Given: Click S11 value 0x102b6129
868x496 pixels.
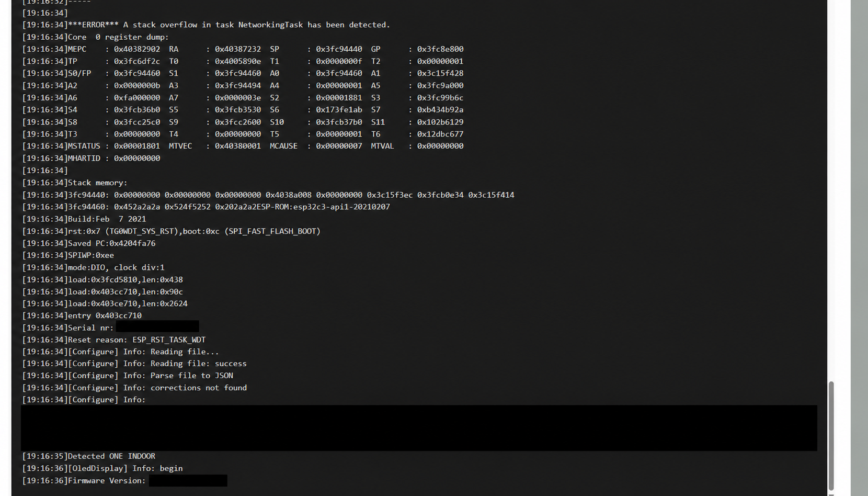Looking at the screenshot, I should tap(440, 122).
